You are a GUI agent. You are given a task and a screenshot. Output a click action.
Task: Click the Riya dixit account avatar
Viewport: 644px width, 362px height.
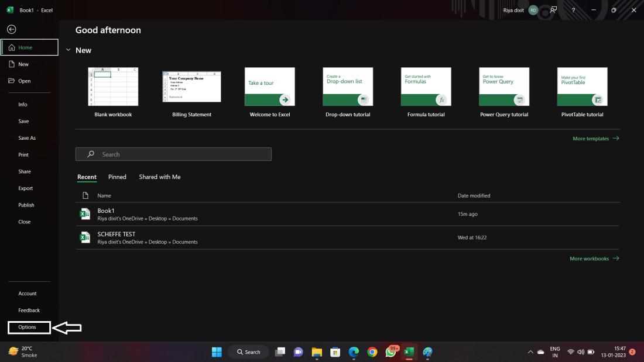[533, 10]
